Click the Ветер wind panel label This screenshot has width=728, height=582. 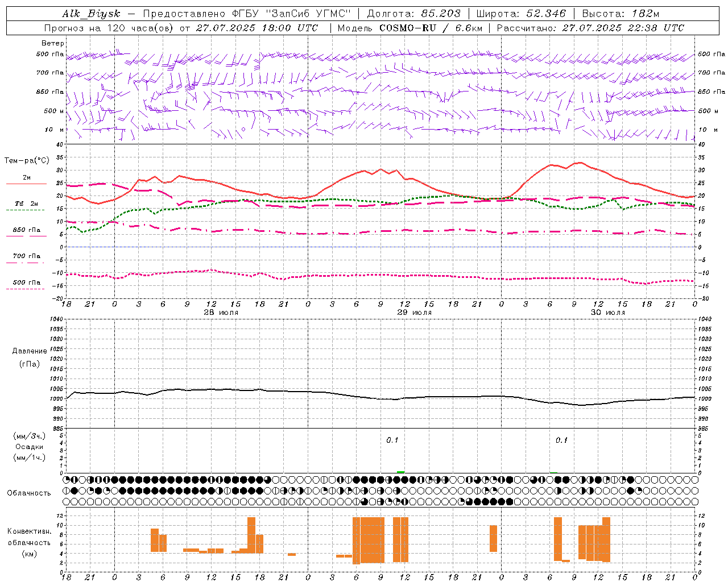tap(53, 43)
